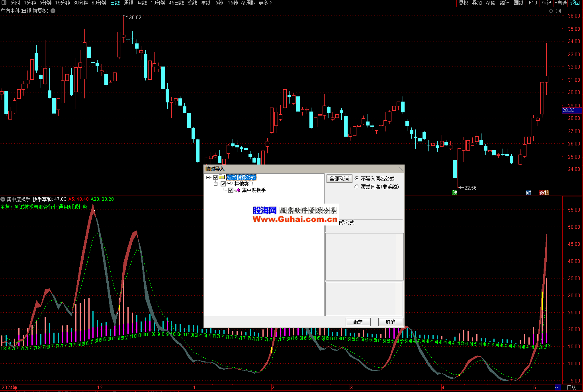Select the 不导入同名公式 radio option
This screenshot has width=583, height=392.
point(356,178)
